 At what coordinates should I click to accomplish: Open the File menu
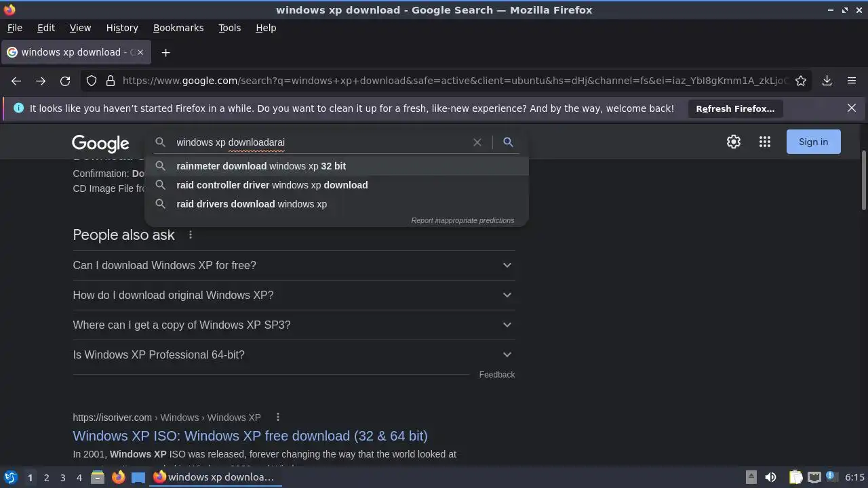tap(15, 28)
